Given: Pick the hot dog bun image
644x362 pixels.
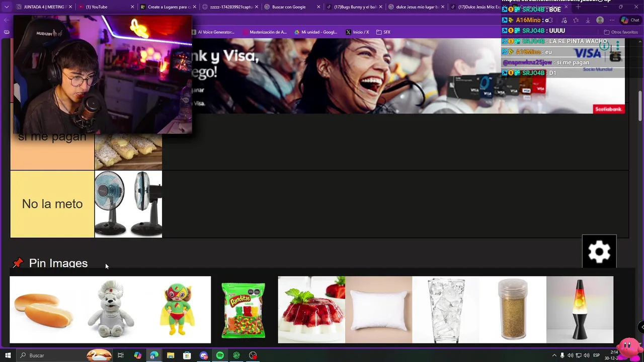Looking at the screenshot, I should (43, 310).
